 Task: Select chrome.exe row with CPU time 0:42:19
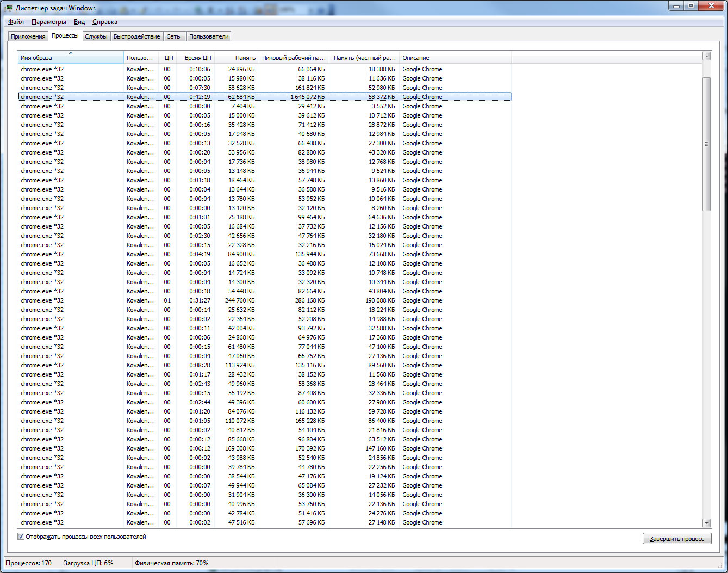point(264,97)
